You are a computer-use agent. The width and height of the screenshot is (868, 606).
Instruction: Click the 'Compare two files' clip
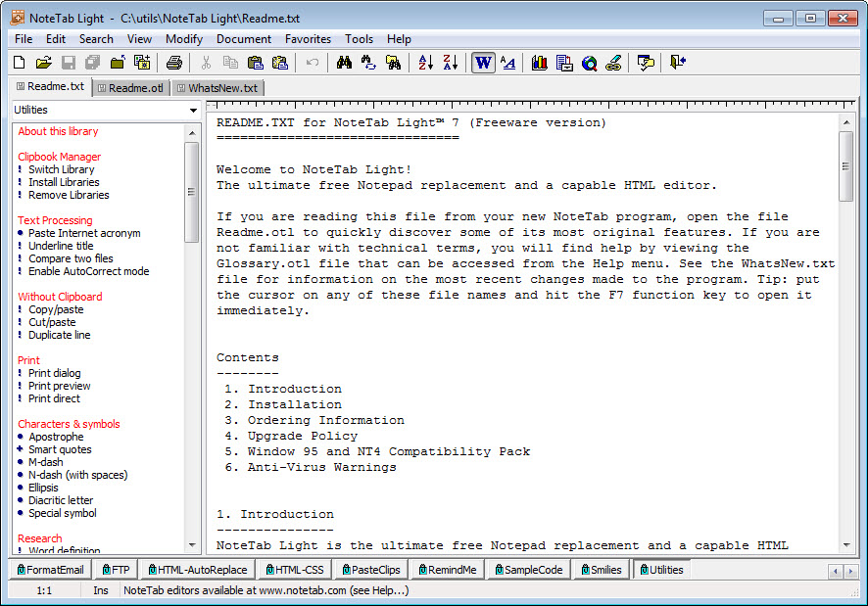point(71,258)
